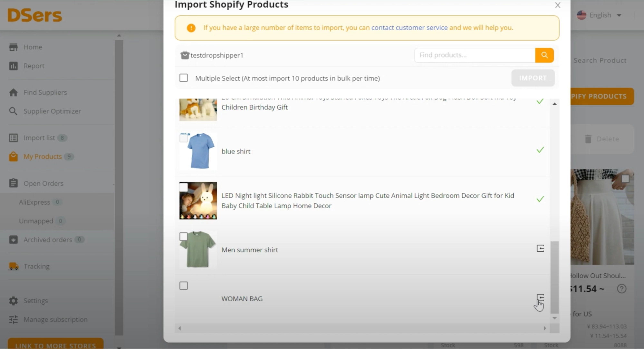Click the Settings gear icon

tap(13, 301)
